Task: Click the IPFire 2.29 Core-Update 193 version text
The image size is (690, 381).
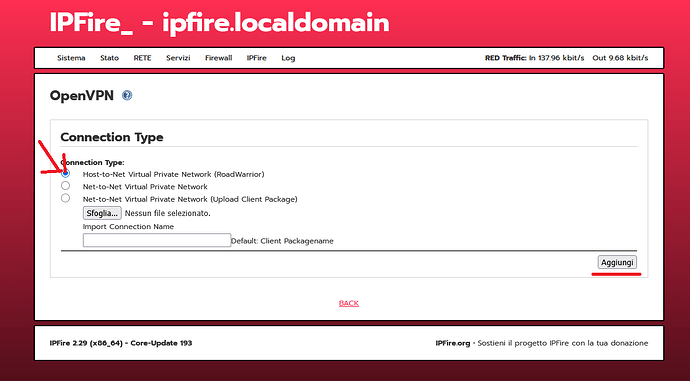Action: point(121,343)
